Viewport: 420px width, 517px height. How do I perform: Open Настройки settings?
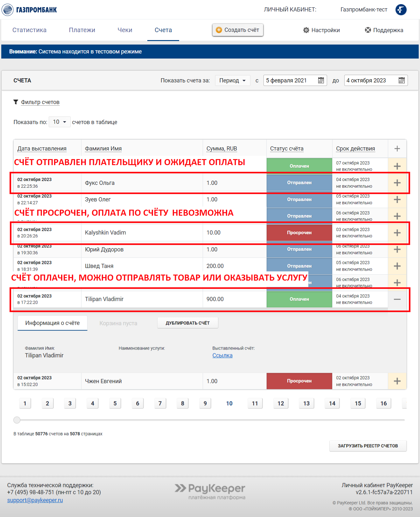(321, 30)
